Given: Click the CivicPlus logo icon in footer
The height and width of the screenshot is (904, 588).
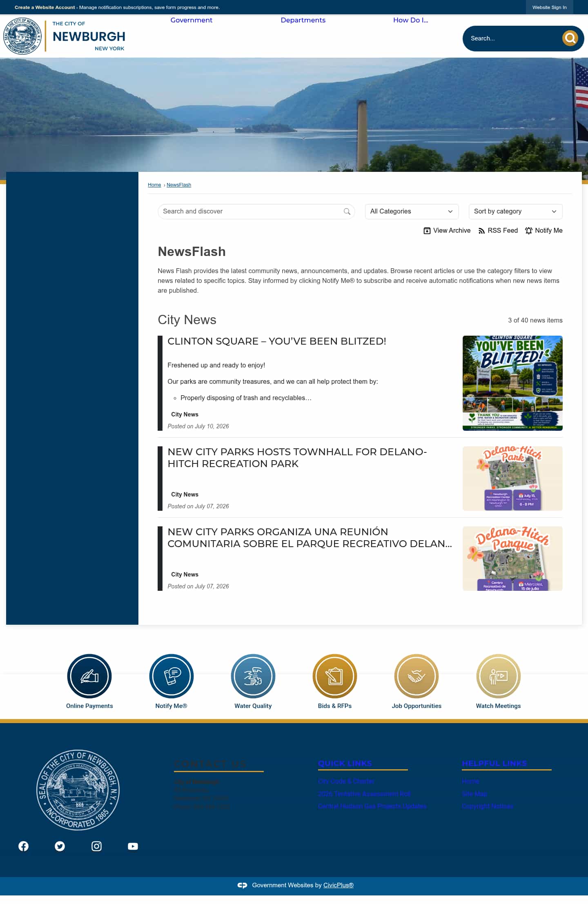Looking at the screenshot, I should click(x=242, y=885).
